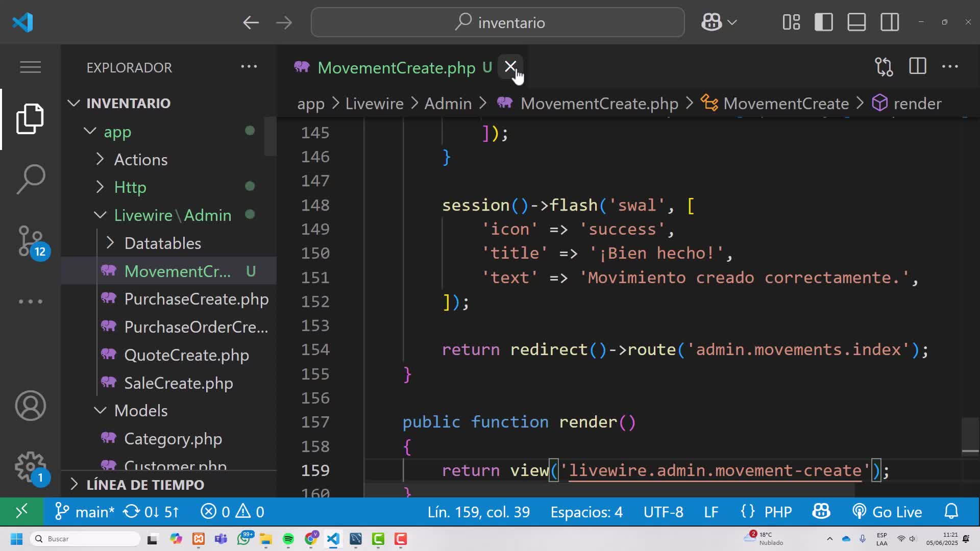Open WhatsApp from the taskbar
The height and width of the screenshot is (551, 980).
click(x=244, y=538)
